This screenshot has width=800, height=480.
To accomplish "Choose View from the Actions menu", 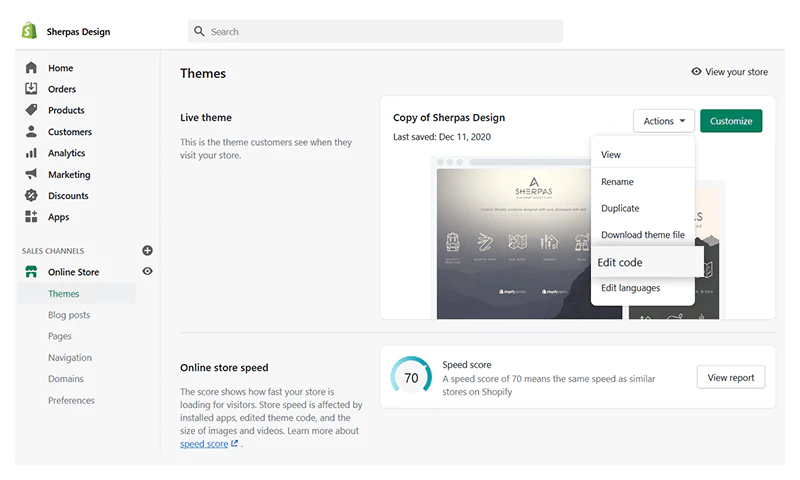I will [643, 155].
